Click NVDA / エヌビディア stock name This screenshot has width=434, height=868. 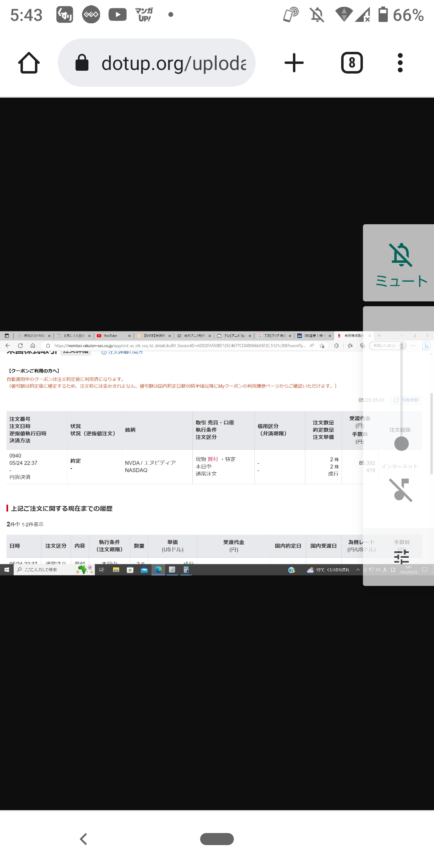coord(150,463)
